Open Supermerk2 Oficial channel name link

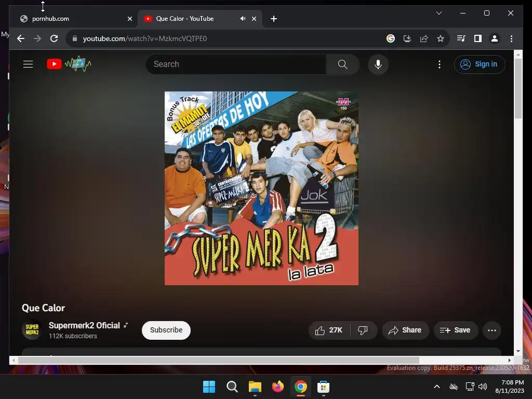[84, 325]
